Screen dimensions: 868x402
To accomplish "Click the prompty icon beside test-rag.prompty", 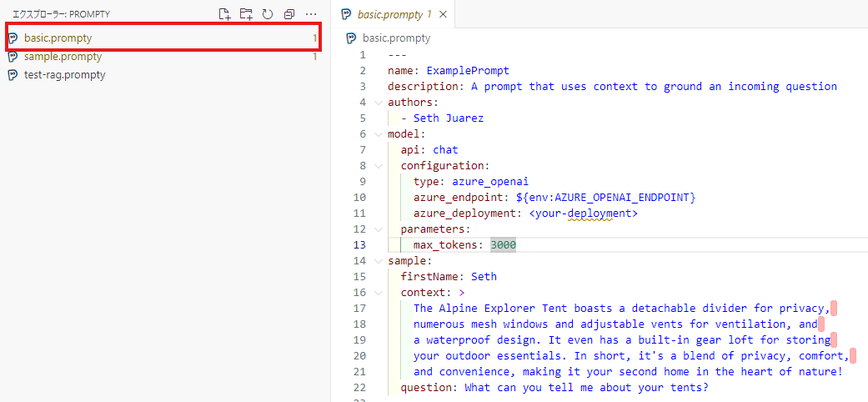I will [13, 75].
